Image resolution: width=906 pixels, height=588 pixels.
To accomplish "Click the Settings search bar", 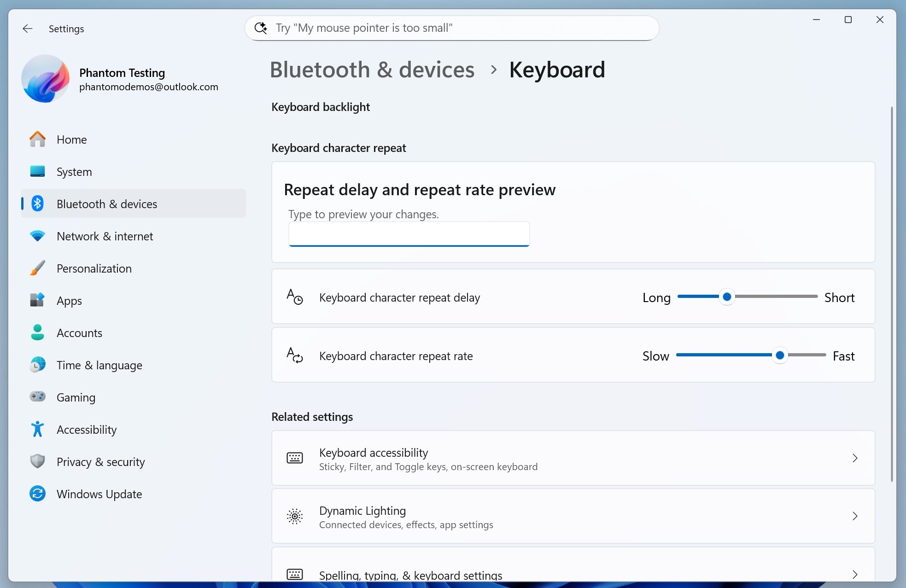I will 451,28.
